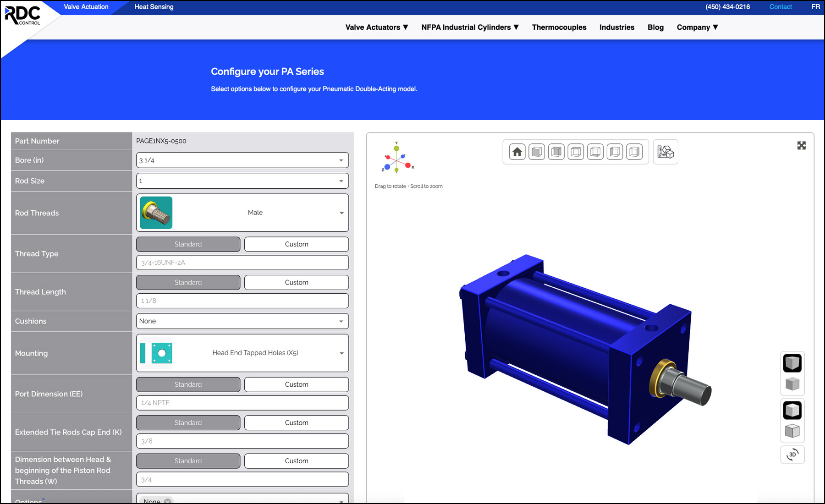Expand the 3D viewer to fullscreen
Screen dimensions: 825x504
801,145
